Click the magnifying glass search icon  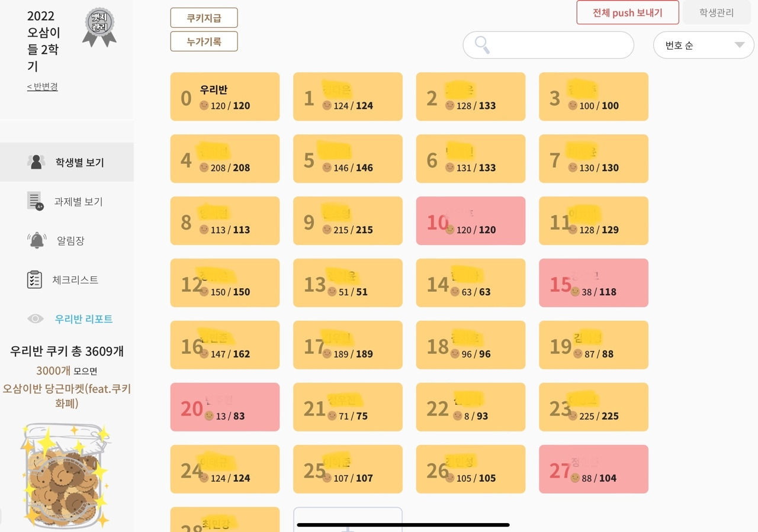coord(483,45)
